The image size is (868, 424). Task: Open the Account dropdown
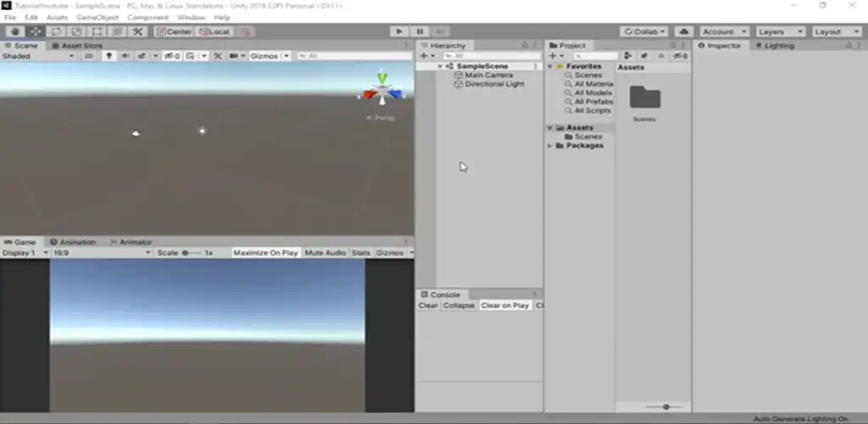[x=725, y=31]
